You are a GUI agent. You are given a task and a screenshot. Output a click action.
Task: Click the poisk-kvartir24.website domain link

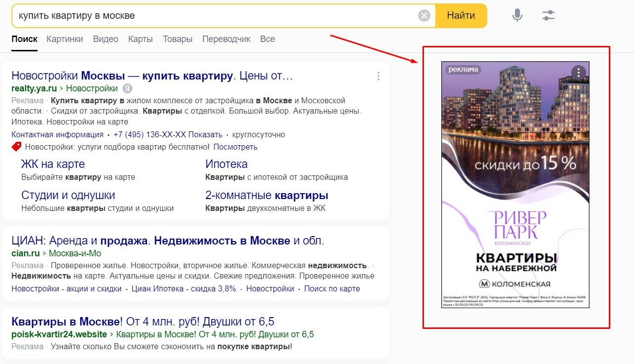[x=59, y=334]
